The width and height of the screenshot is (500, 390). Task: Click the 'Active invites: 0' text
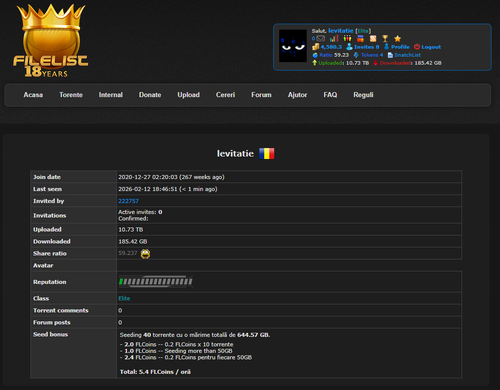click(x=140, y=212)
